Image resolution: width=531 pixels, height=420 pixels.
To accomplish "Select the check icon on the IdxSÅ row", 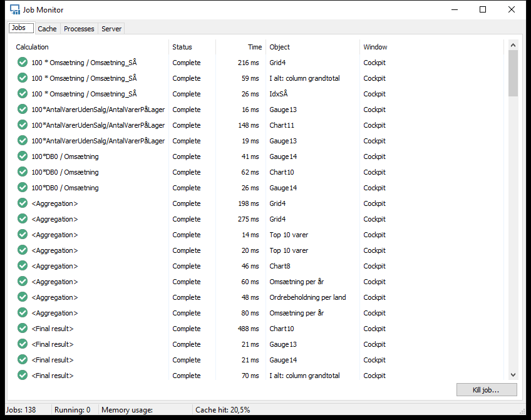I will click(23, 93).
